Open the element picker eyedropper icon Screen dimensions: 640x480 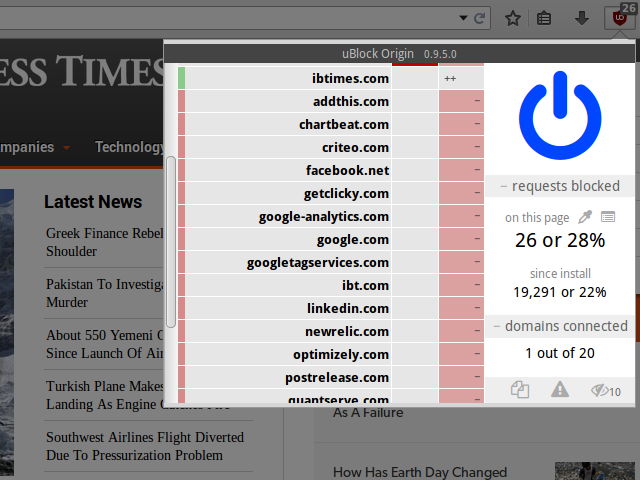coord(585,217)
